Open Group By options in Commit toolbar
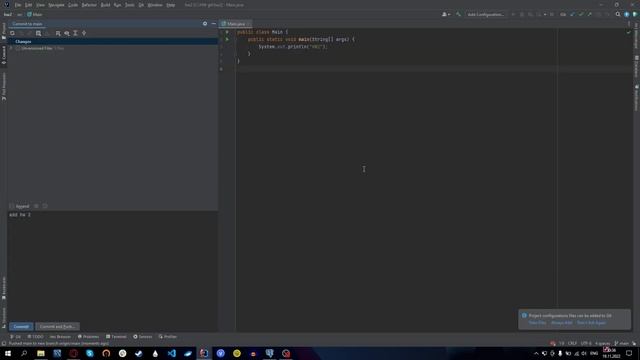The width and height of the screenshot is (640, 360). point(58,33)
